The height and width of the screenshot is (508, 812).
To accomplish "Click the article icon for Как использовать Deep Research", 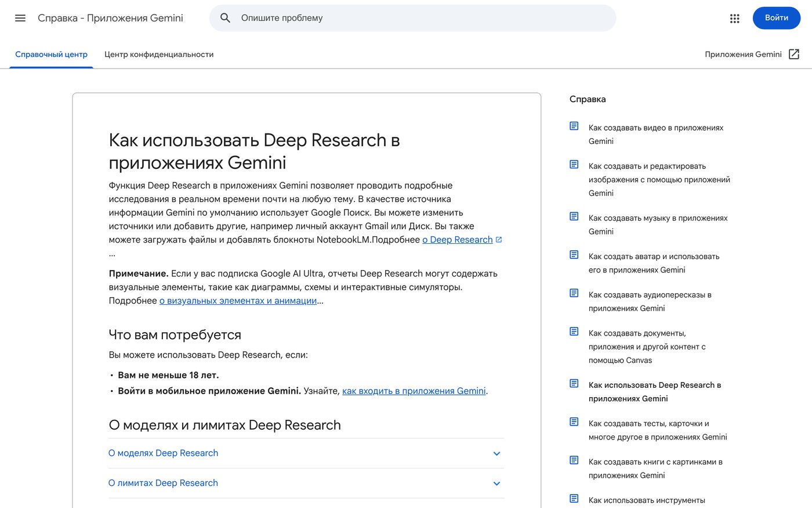I will click(x=574, y=383).
